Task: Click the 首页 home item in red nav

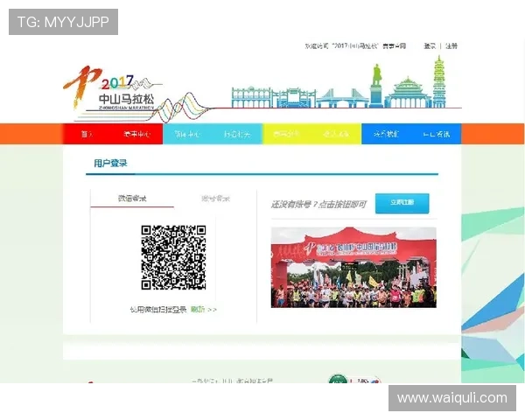Action: point(87,134)
